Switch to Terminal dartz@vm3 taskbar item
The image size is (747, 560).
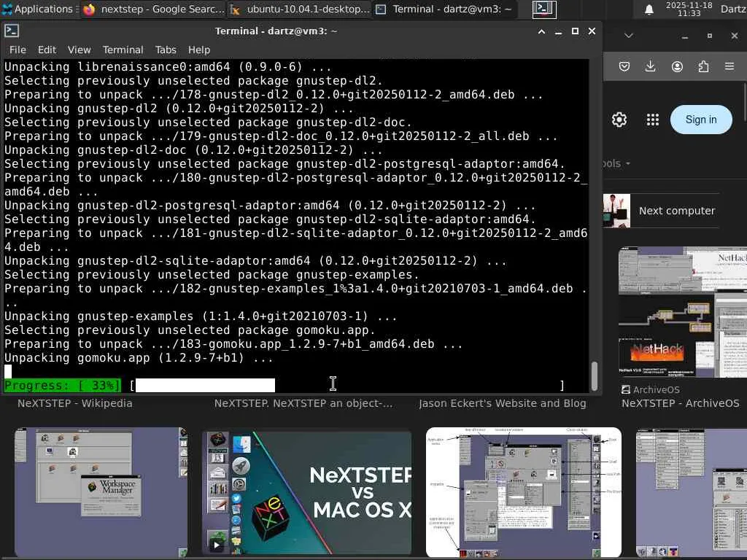(444, 9)
